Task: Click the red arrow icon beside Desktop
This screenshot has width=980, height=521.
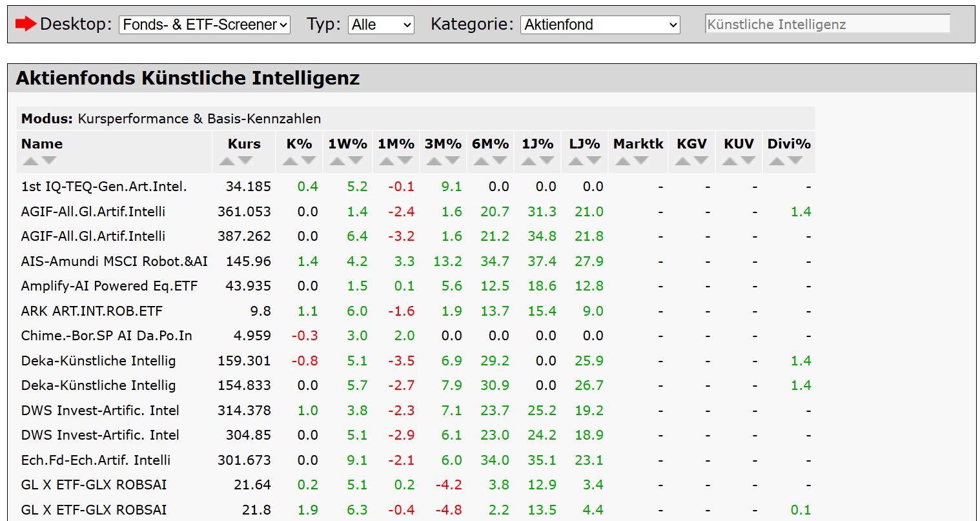Action: point(26,25)
